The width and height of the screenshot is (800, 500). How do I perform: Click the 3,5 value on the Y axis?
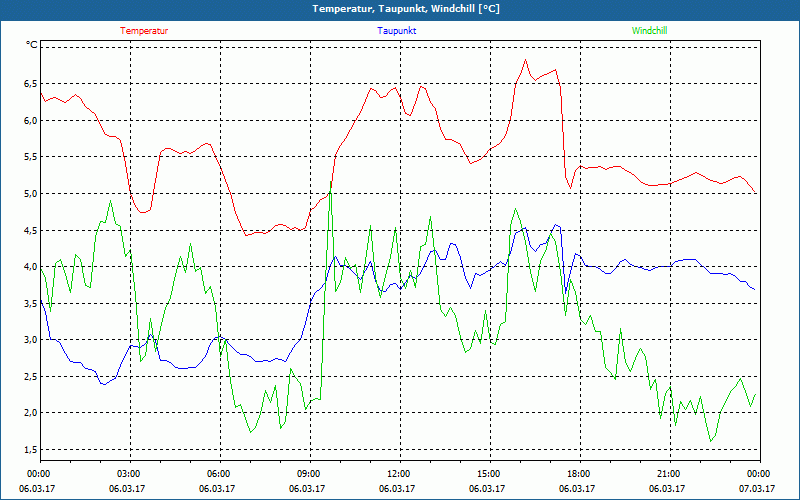(31, 303)
